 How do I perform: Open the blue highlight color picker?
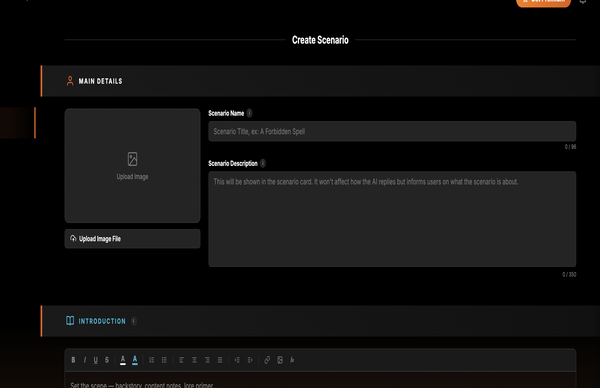[x=135, y=360]
